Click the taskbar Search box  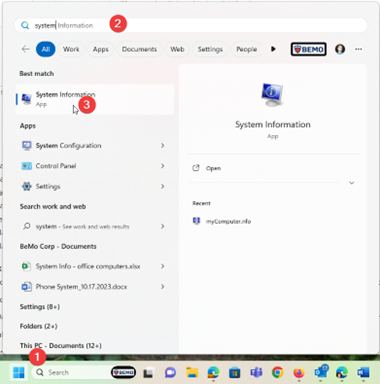pyautogui.click(x=84, y=372)
